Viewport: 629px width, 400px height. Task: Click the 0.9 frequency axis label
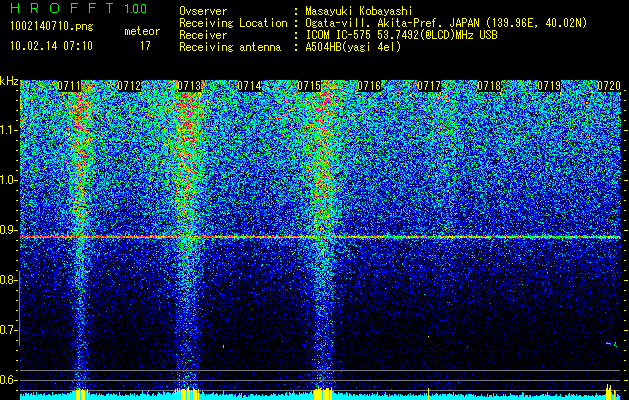(x=9, y=230)
